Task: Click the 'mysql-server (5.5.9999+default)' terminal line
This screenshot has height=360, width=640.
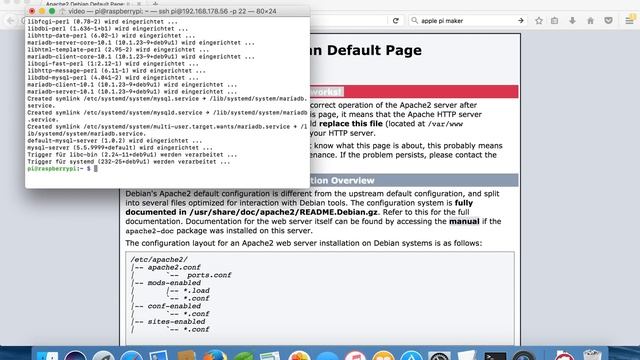Action: 120,148
